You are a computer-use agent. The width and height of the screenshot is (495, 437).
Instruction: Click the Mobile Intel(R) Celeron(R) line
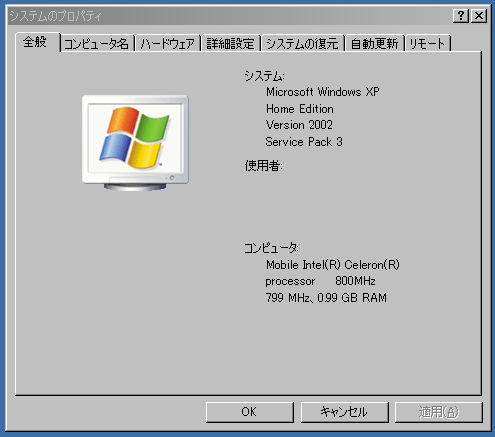[333, 265]
